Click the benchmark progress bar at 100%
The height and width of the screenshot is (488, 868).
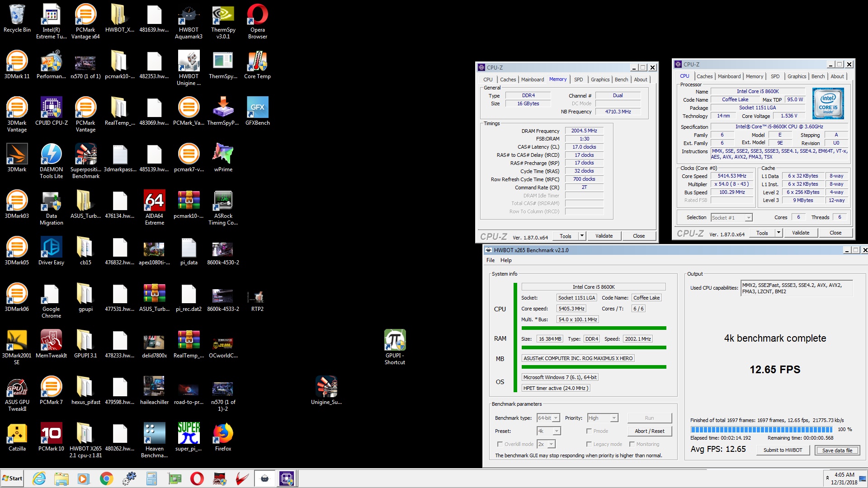click(x=761, y=430)
